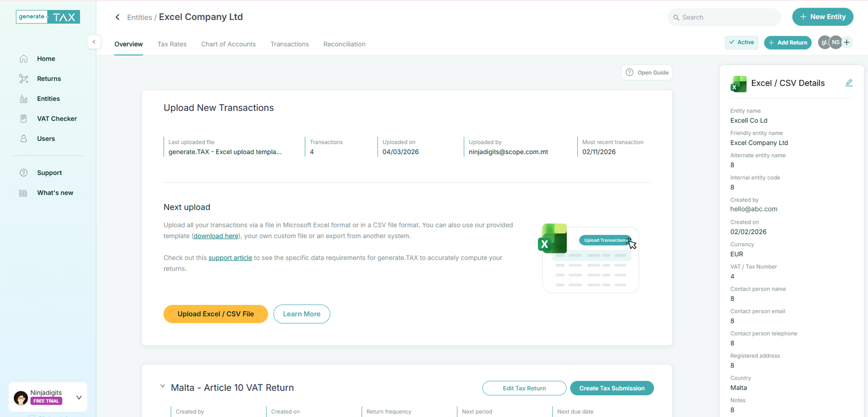The image size is (868, 417).
Task: Open the Entities page icon
Action: click(24, 99)
